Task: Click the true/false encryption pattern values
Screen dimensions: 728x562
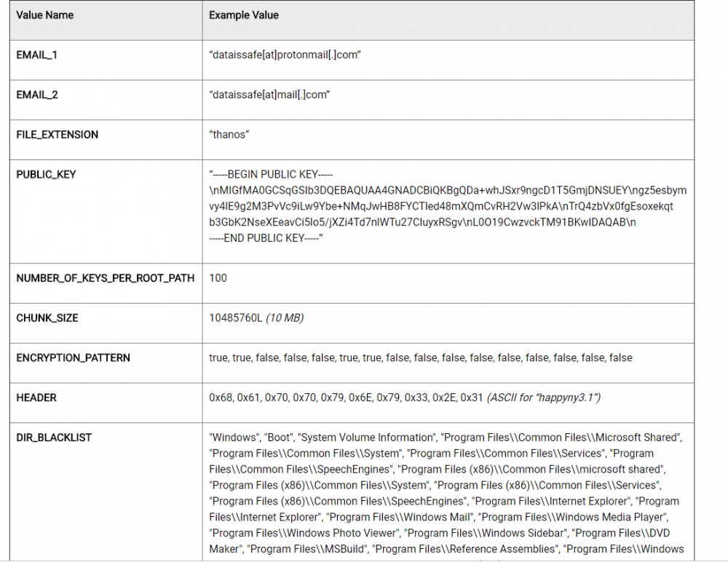Action: (x=421, y=358)
